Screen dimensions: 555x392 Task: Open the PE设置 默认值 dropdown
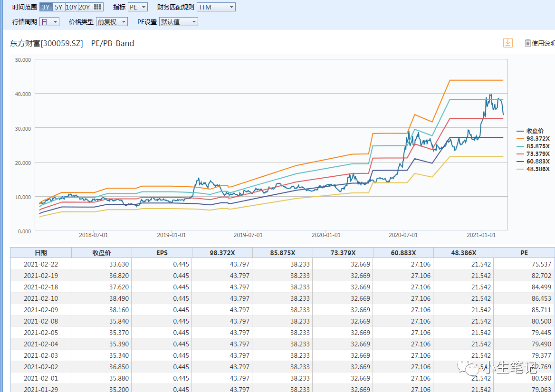[178, 22]
